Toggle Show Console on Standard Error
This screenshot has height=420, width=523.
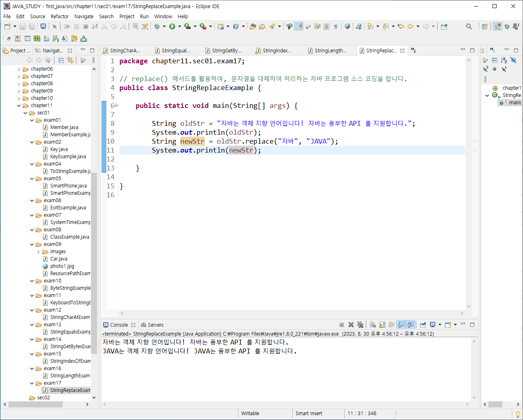[x=410, y=325]
